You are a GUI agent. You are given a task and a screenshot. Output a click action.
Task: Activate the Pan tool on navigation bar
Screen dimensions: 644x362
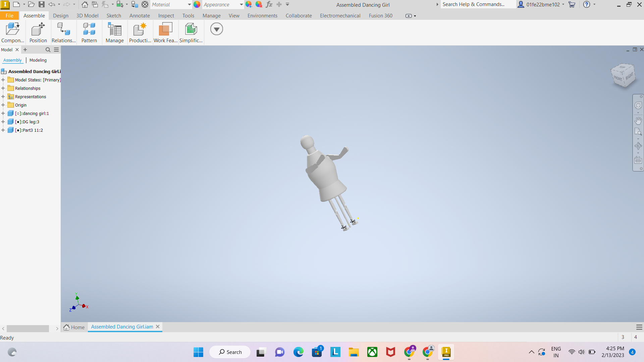tap(639, 121)
